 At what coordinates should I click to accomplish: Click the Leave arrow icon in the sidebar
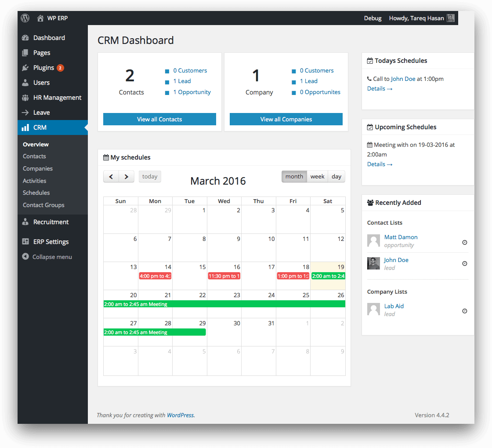[25, 113]
